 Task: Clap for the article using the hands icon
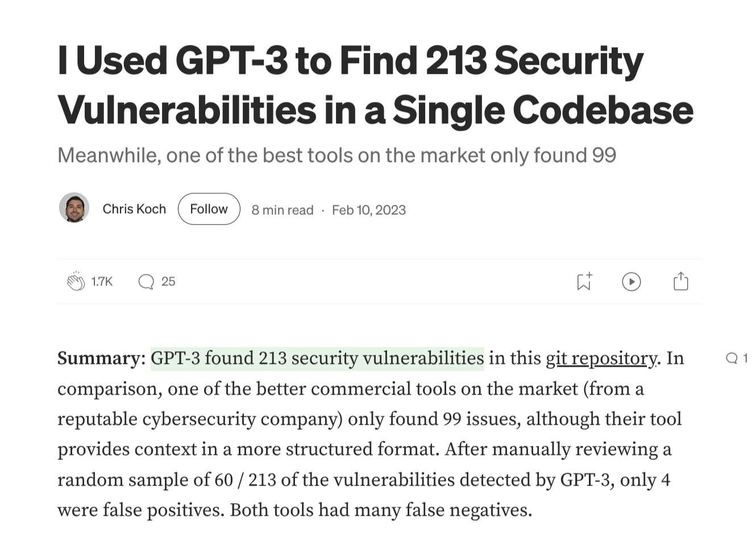coord(76,281)
